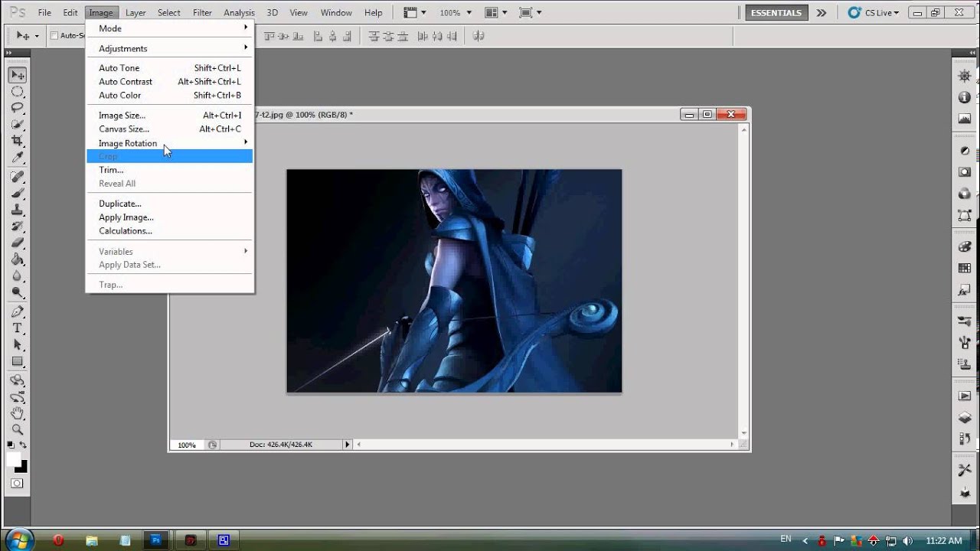Select the Pen tool

coord(17,311)
